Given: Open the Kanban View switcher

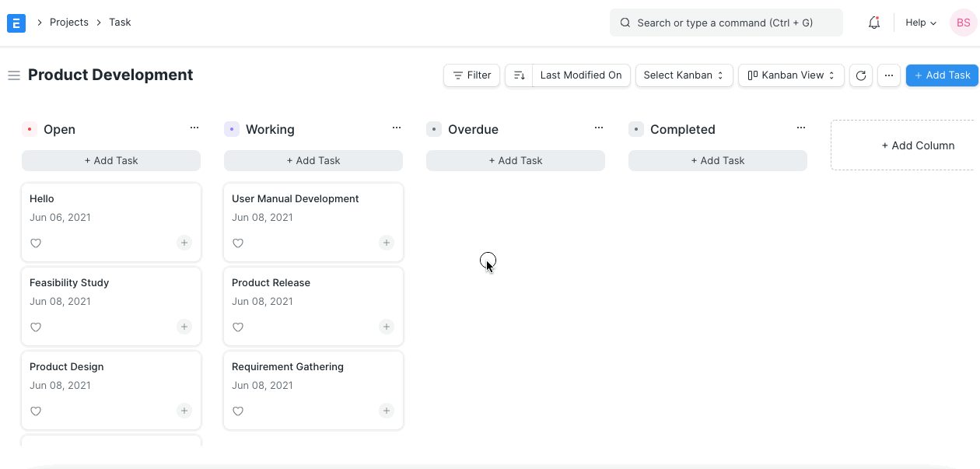Looking at the screenshot, I should [790, 75].
